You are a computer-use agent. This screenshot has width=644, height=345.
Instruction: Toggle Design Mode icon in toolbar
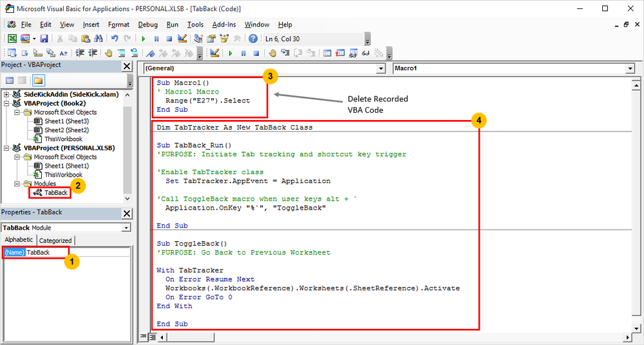pos(182,39)
